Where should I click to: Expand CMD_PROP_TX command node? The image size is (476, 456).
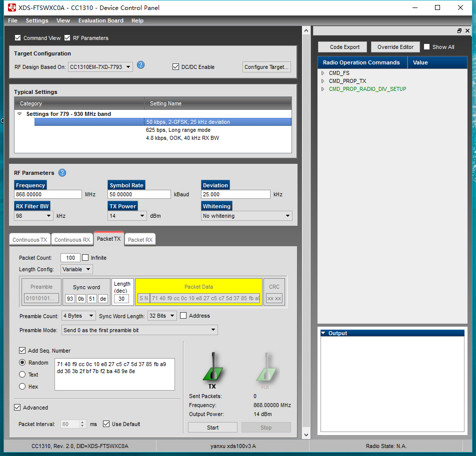[322, 81]
